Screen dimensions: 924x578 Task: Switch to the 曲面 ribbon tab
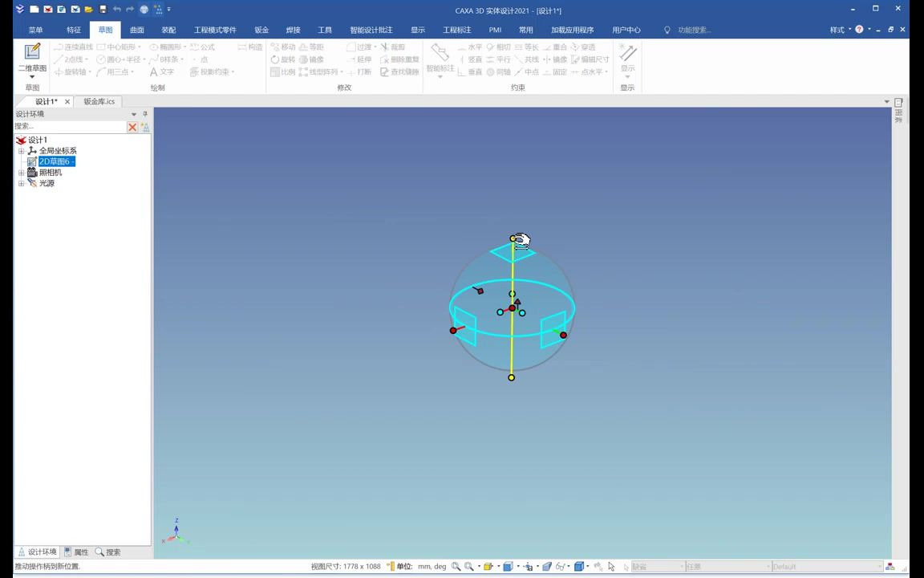136,30
